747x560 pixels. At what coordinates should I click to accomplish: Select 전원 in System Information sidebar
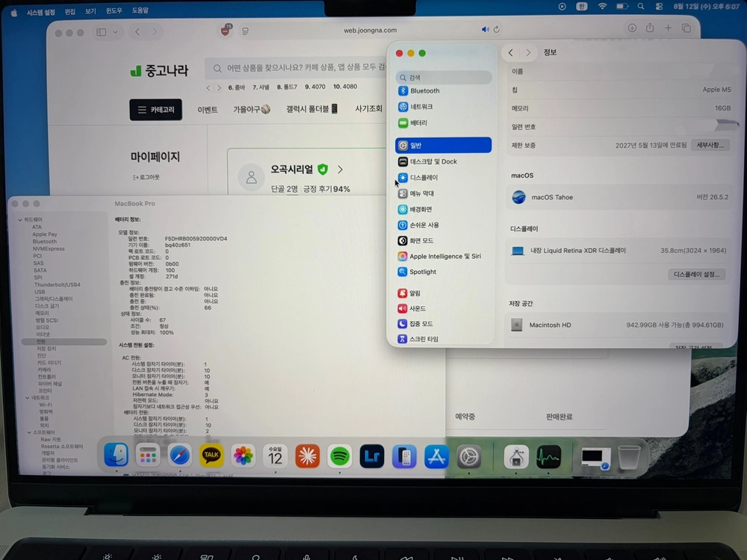tap(63, 341)
